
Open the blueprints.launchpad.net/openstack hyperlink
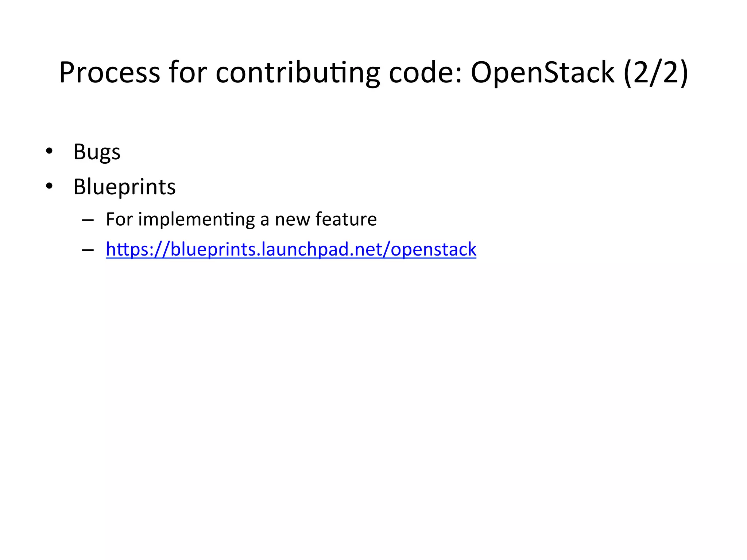click(291, 250)
